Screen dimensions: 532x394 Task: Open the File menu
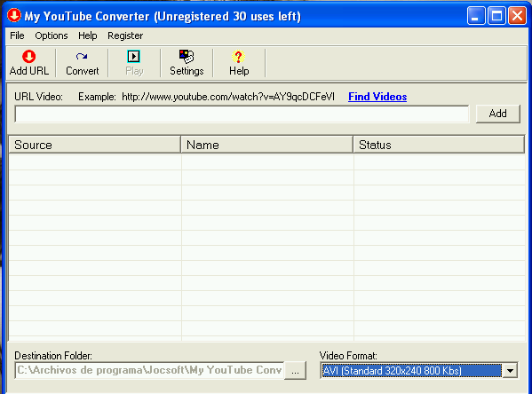click(x=17, y=35)
